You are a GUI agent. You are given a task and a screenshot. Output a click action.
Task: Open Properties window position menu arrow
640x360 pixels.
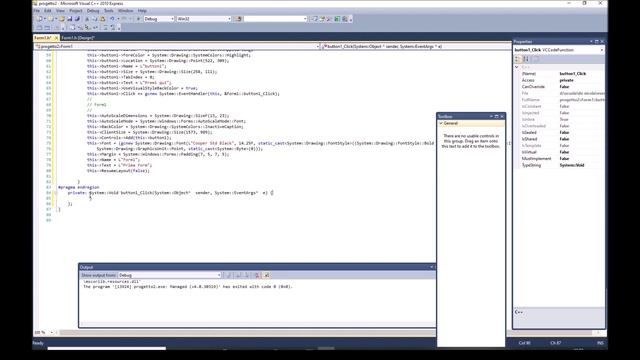[x=591, y=42]
